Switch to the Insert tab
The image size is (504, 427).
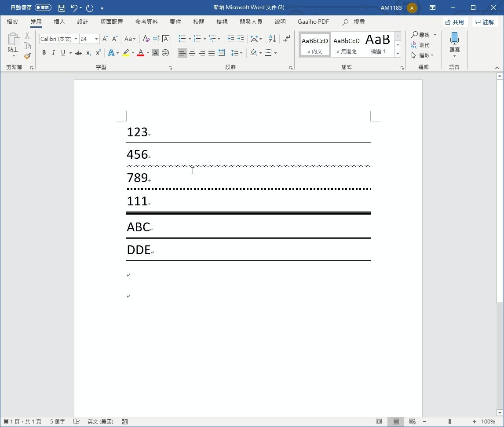59,22
